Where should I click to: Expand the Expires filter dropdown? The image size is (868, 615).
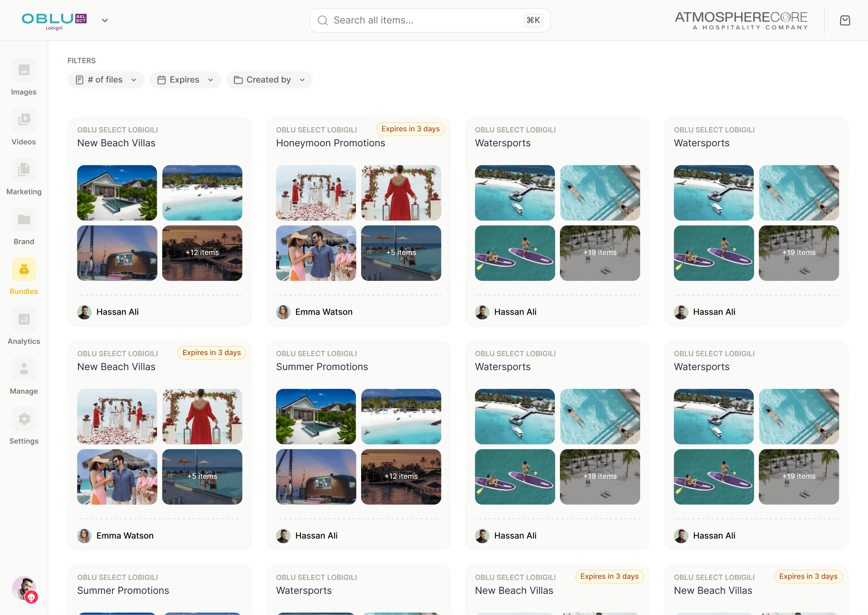(185, 80)
